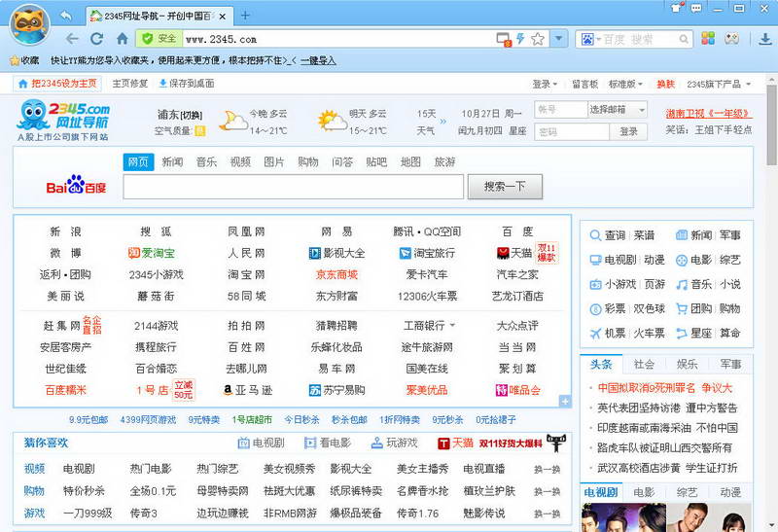This screenshot has width=778, height=532.
Task: Open the 爱淘宝 site link
Action: pos(152,253)
